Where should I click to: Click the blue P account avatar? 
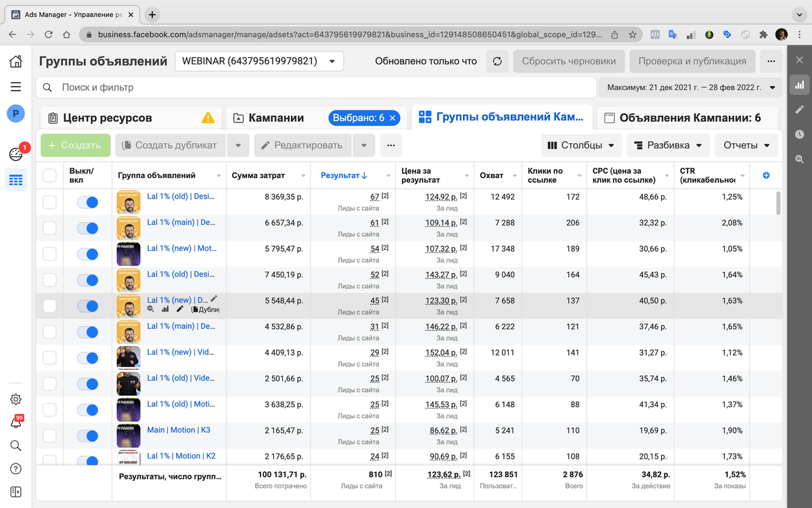pos(16,114)
